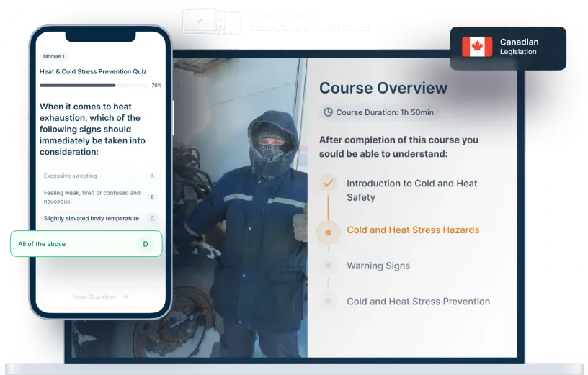Open 'Cold and Heat Stress Hazards' section
This screenshot has width=588, height=375.
[x=413, y=230]
